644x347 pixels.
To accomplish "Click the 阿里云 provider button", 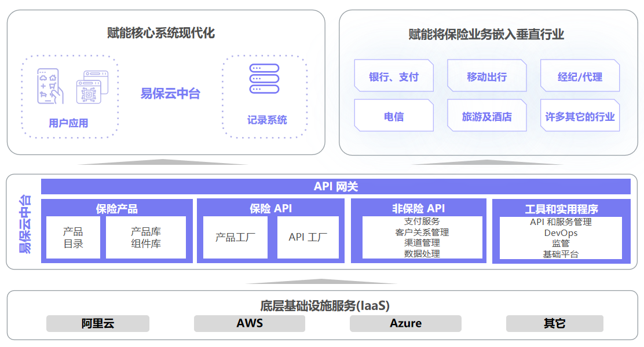I will (98, 323).
